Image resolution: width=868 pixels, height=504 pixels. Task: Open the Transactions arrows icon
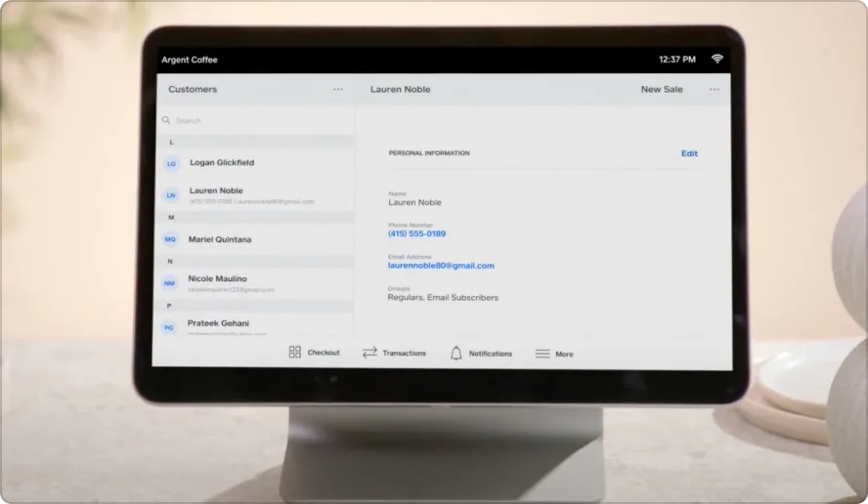pyautogui.click(x=369, y=353)
